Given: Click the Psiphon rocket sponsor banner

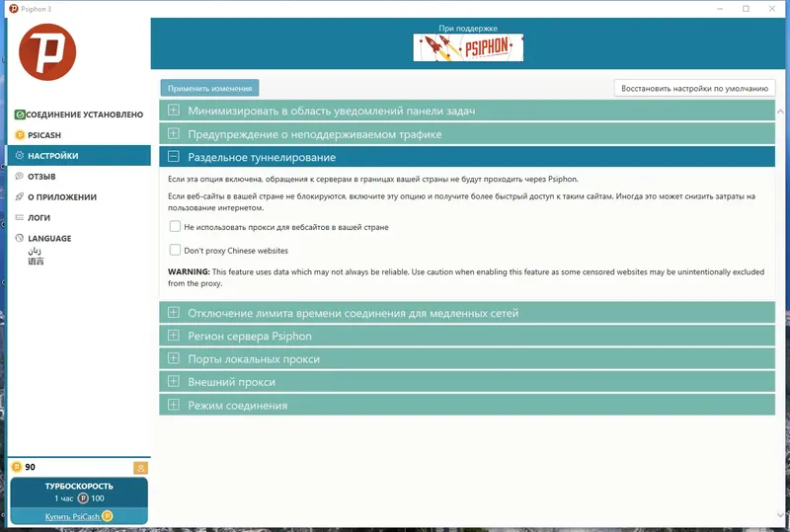Looking at the screenshot, I should pyautogui.click(x=468, y=47).
